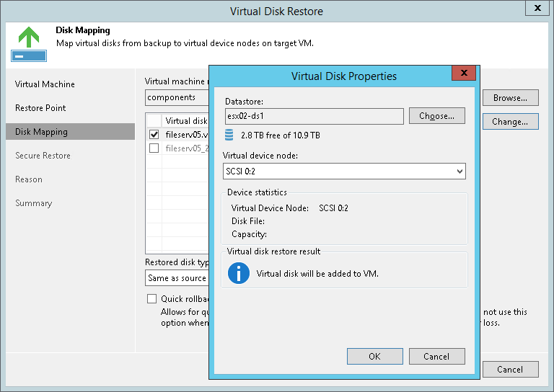Cancel the Virtual Disk Properties dialog
554x392 pixels.
(x=436, y=356)
